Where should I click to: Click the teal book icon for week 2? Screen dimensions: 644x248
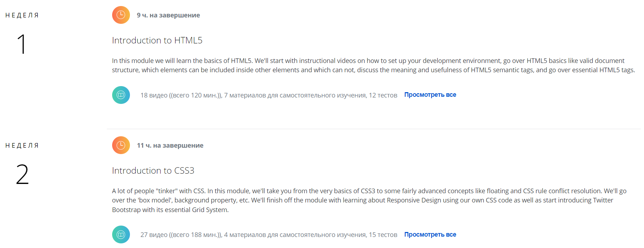pyautogui.click(x=121, y=234)
